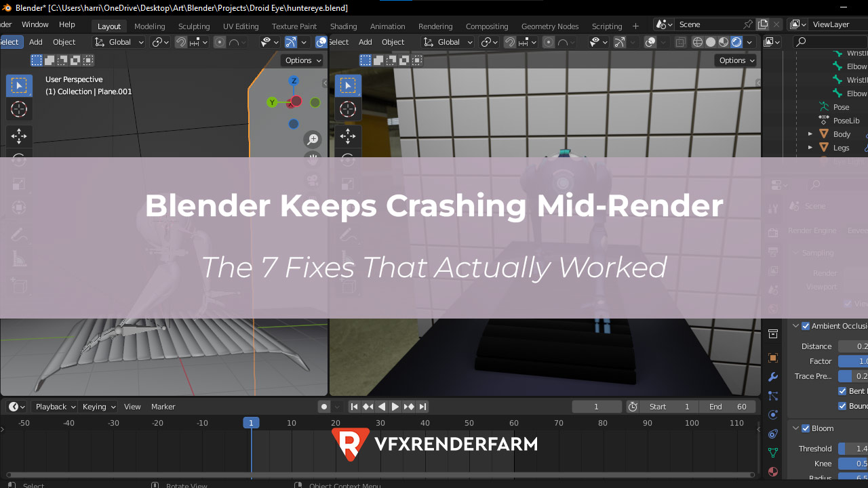Click the Z axis on navigation gizmo

pos(294,81)
